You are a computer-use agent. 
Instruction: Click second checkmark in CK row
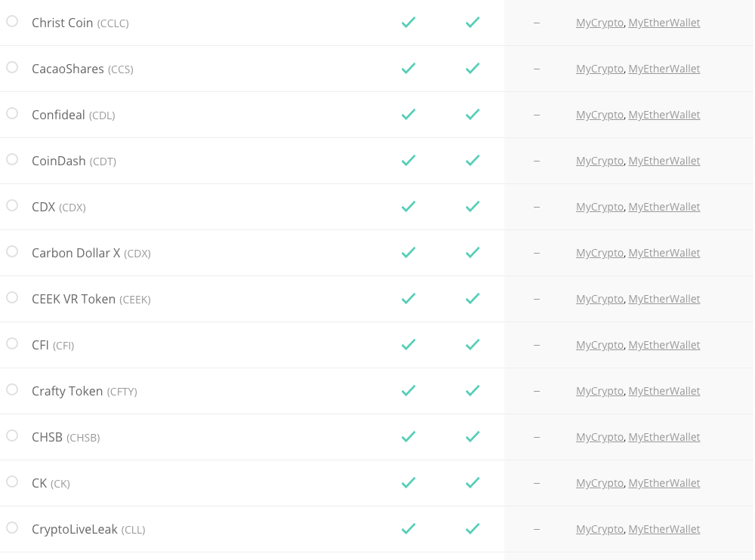tap(473, 483)
